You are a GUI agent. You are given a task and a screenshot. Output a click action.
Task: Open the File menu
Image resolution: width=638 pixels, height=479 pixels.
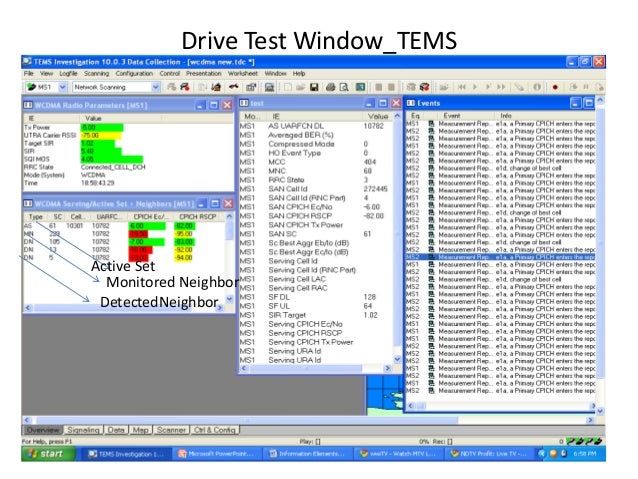click(28, 74)
